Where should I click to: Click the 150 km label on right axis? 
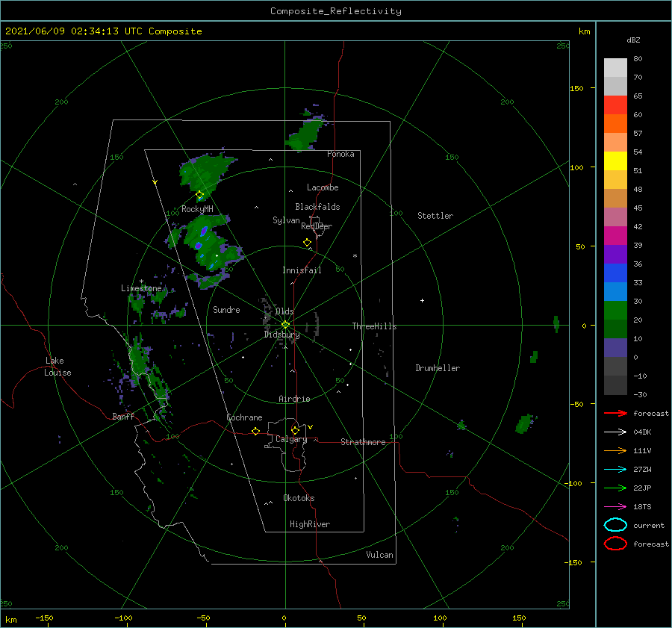576,88
